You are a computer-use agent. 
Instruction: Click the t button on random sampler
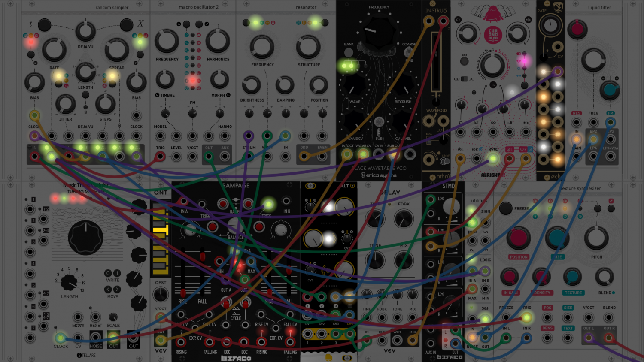(x=44, y=25)
